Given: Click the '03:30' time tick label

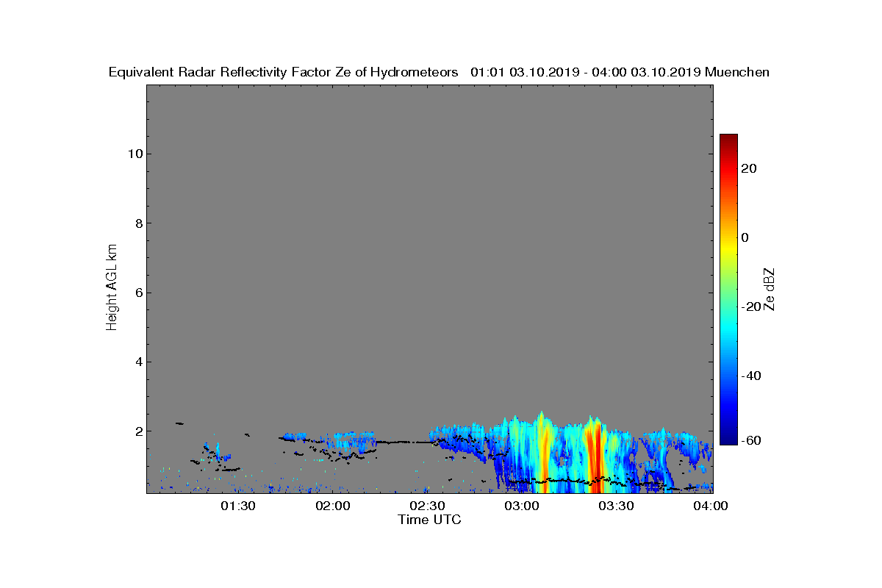Looking at the screenshot, I should pos(617,506).
